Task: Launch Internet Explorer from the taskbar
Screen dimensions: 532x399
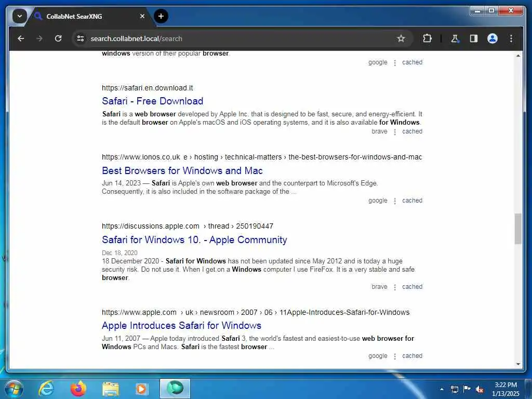Action: click(x=46, y=389)
